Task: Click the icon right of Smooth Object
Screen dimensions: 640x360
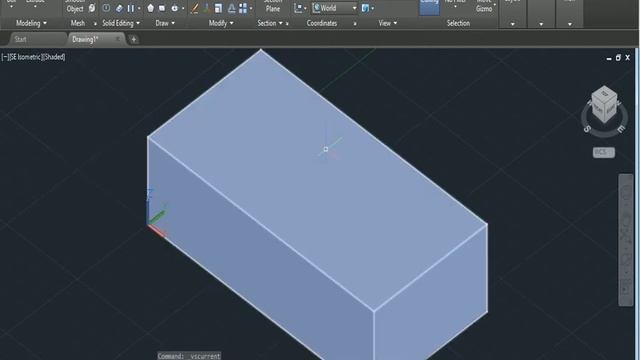Action: point(92,8)
